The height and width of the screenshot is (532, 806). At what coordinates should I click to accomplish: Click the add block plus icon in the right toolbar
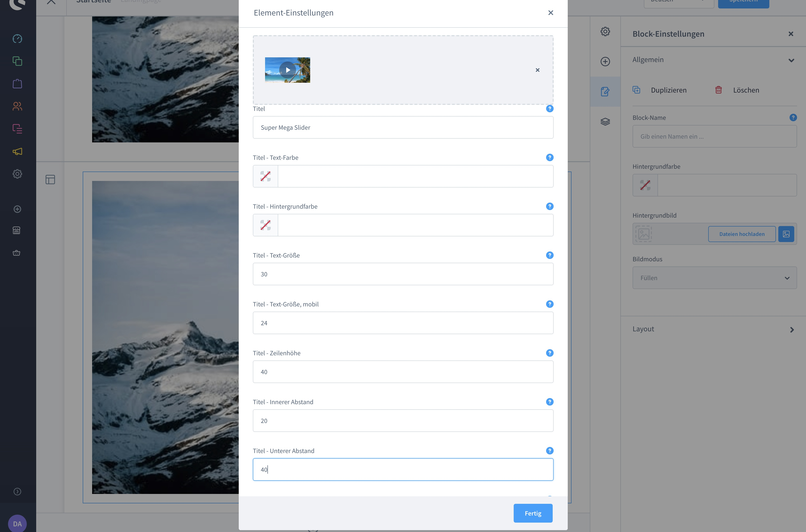tap(605, 61)
